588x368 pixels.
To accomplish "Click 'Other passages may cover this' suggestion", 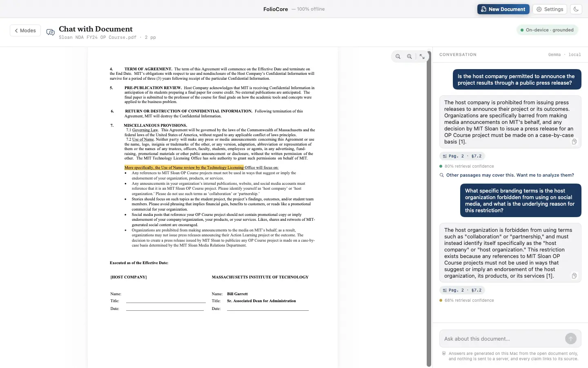I will pos(510,175).
